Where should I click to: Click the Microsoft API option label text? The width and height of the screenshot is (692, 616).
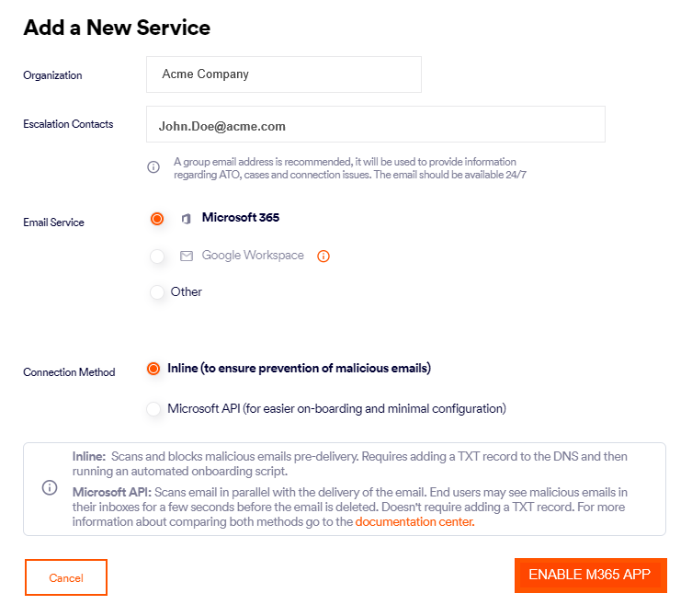click(336, 408)
